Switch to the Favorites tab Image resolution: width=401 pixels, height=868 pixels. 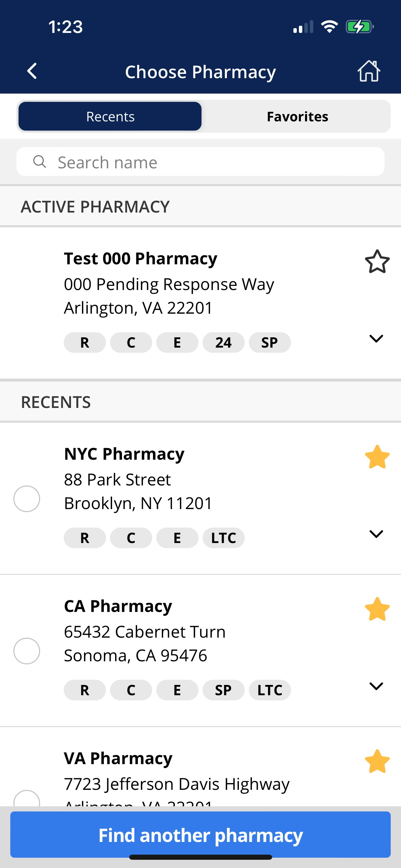pos(297,117)
